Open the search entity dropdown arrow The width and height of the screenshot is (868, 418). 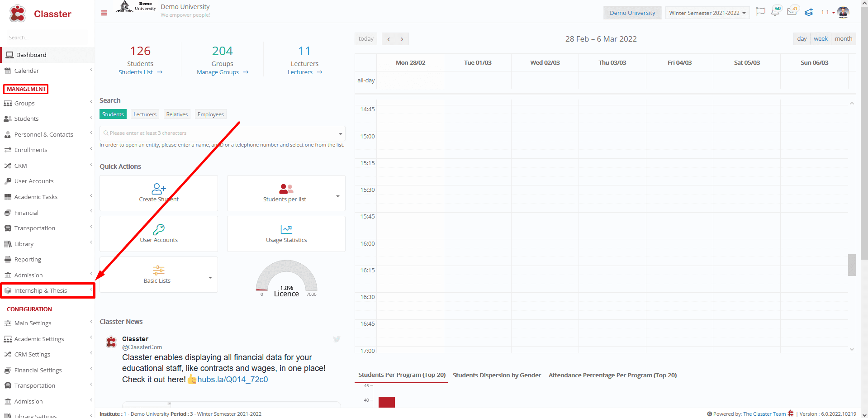click(340, 133)
